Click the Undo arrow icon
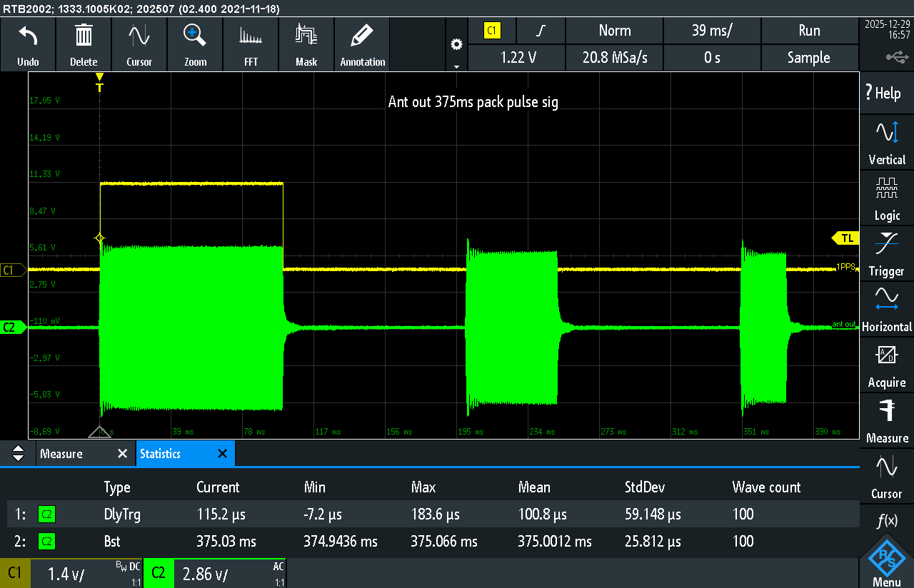The image size is (914, 588). [x=28, y=36]
